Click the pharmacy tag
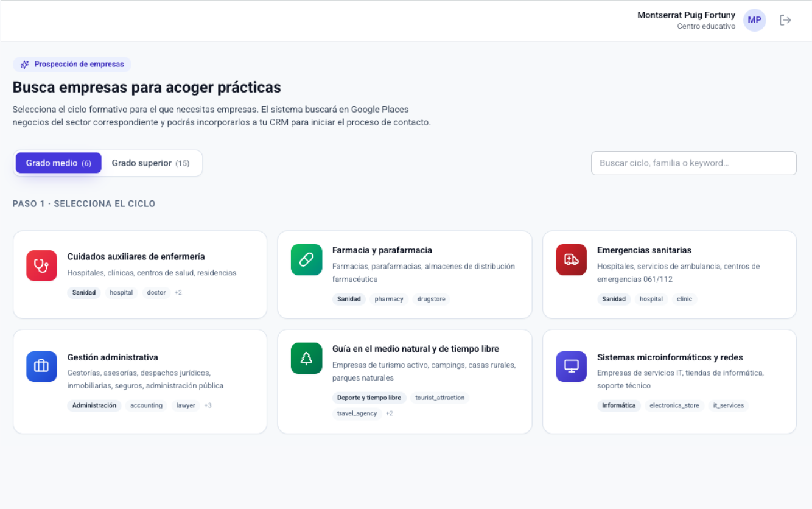This screenshot has height=509, width=812. 389,299
